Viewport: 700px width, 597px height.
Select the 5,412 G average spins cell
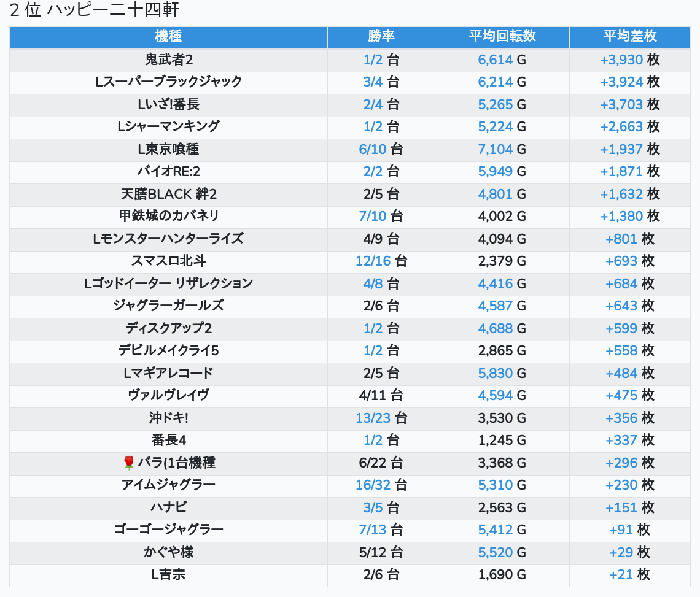pos(502,530)
